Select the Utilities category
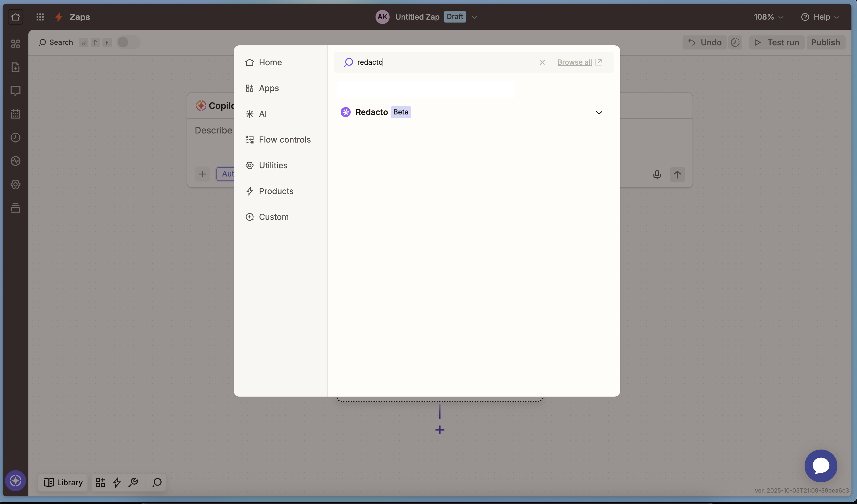The height and width of the screenshot is (504, 857). (273, 165)
